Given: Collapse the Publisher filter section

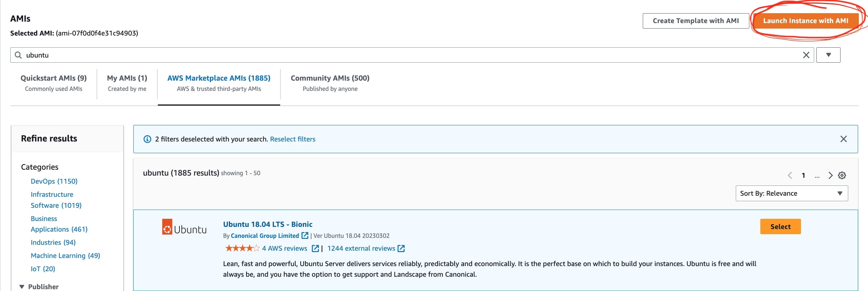Looking at the screenshot, I should [22, 287].
